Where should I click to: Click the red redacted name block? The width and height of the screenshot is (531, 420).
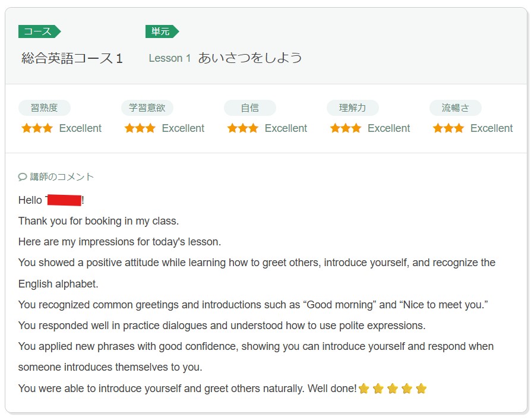(x=64, y=200)
